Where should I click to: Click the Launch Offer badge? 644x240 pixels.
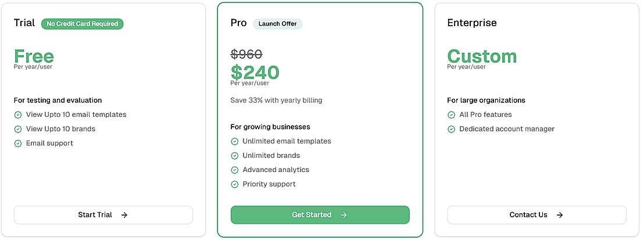(277, 24)
